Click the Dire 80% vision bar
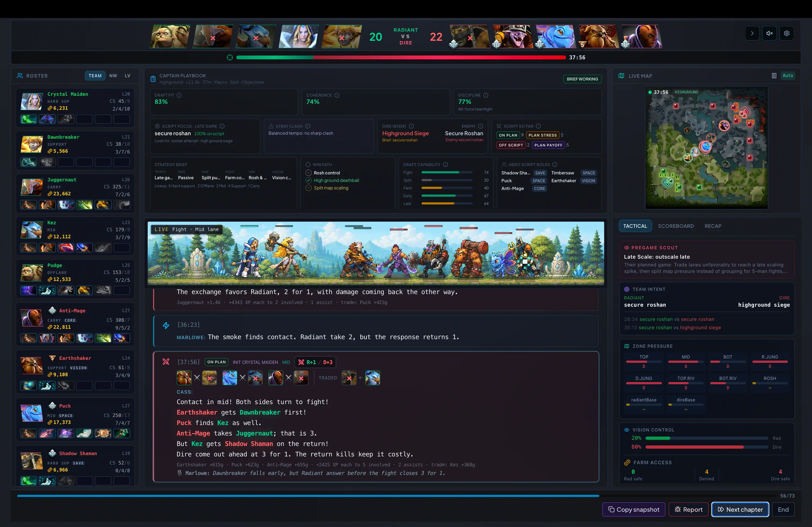This screenshot has width=812, height=527. click(706, 447)
